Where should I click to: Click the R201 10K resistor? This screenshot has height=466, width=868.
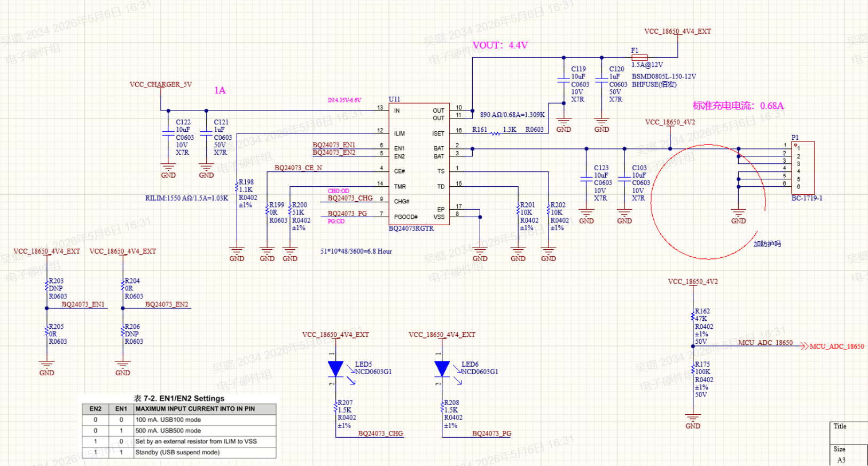(518, 210)
